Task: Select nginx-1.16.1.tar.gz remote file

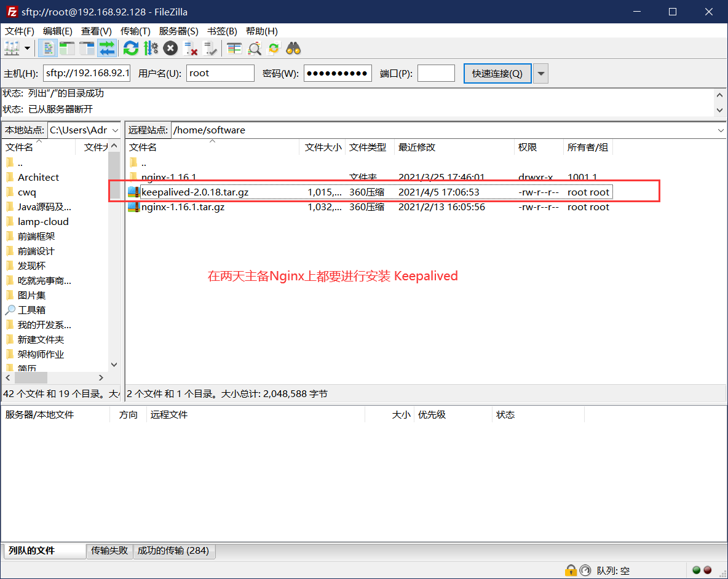Action: 370,207
